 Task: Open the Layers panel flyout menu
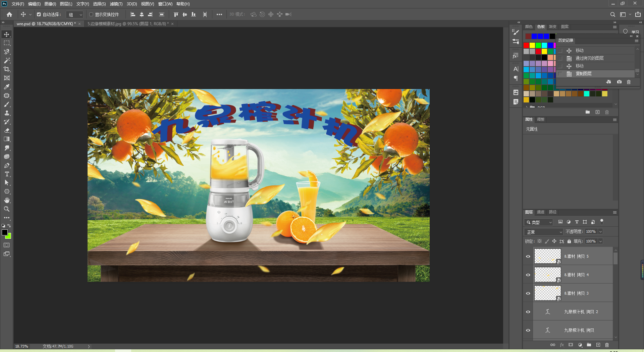[x=615, y=212]
